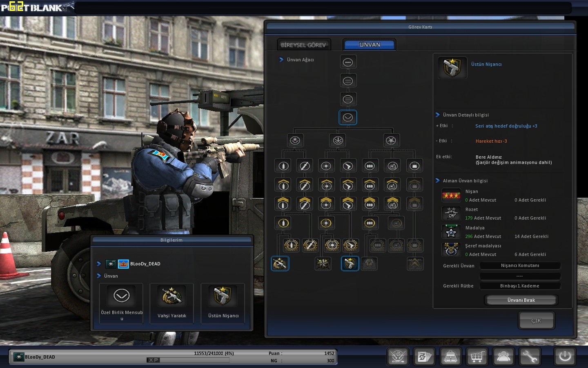This screenshot has height=368, width=588.
Task: Select the plain crosshair title node without chevrons
Action: [326, 166]
